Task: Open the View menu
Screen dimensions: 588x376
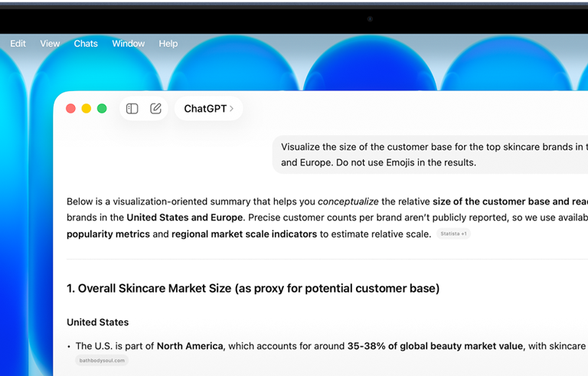Action: [50, 44]
